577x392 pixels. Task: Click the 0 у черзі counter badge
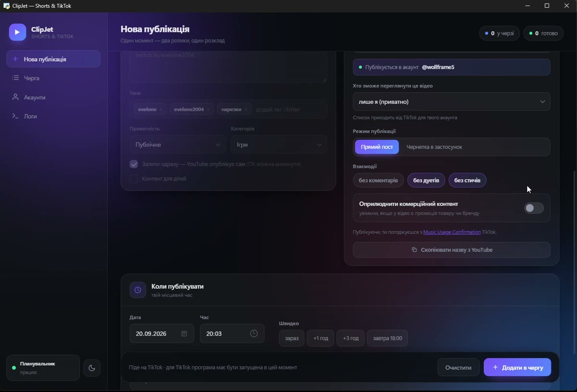pos(499,33)
